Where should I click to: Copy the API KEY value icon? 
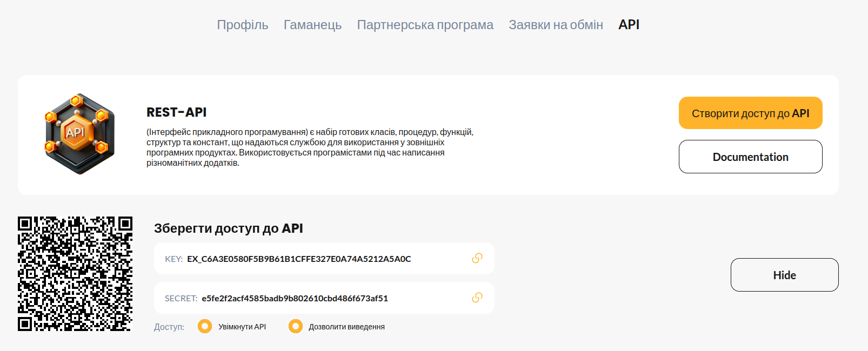pyautogui.click(x=477, y=258)
